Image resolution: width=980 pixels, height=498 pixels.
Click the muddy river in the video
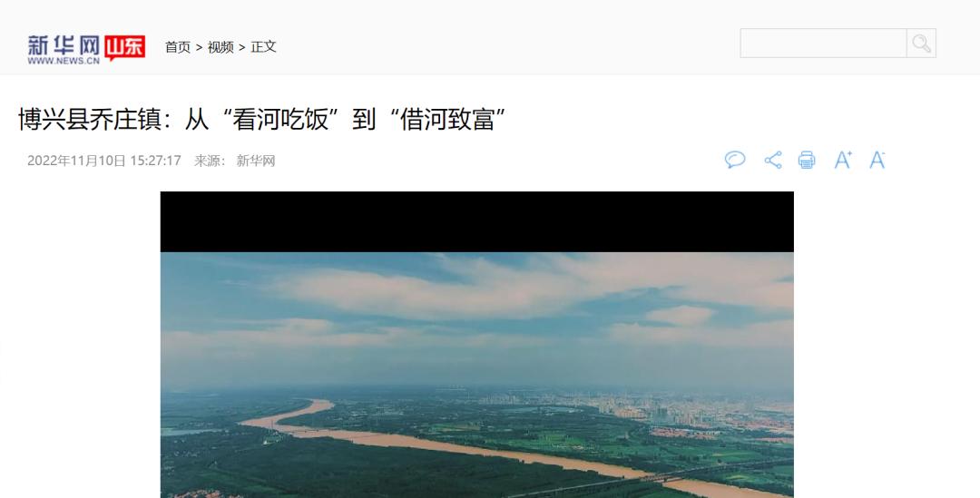tap(437, 444)
